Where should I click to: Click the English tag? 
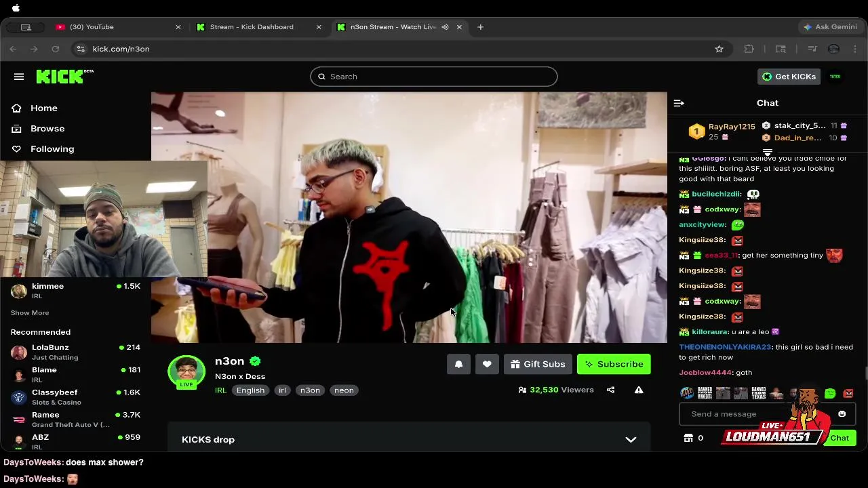[250, 390]
